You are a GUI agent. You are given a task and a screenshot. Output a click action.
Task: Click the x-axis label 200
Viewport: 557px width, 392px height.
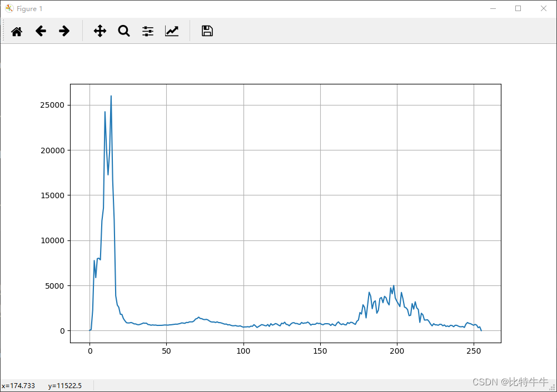tap(397, 351)
